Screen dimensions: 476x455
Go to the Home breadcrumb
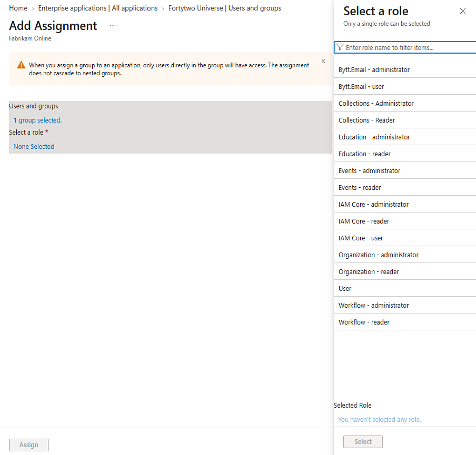[18, 8]
